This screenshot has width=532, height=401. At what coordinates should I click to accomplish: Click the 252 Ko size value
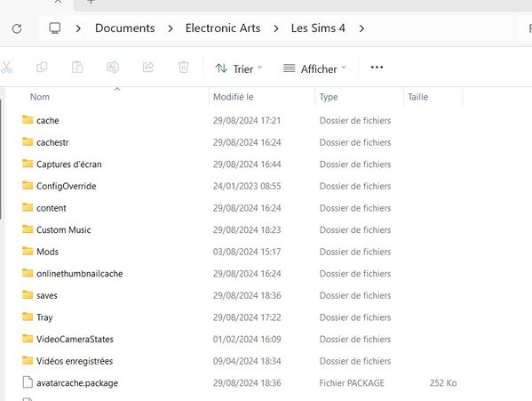pos(443,383)
